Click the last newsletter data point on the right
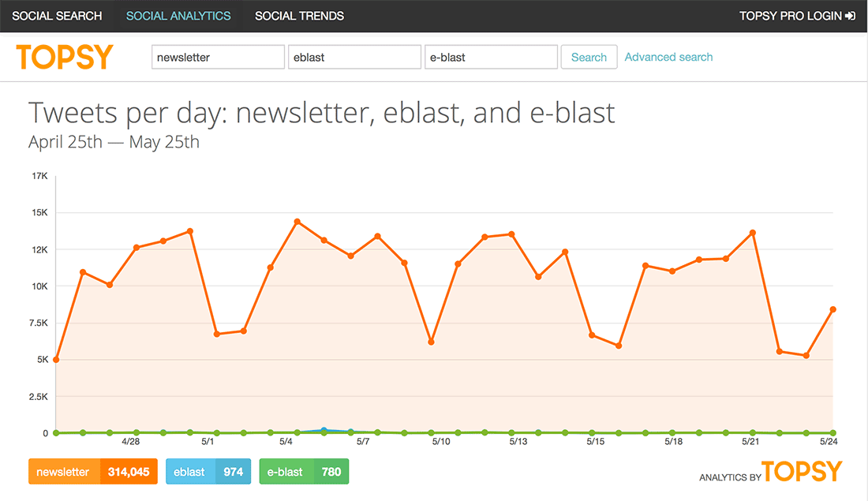Image resolution: width=868 pixels, height=501 pixels. click(832, 309)
